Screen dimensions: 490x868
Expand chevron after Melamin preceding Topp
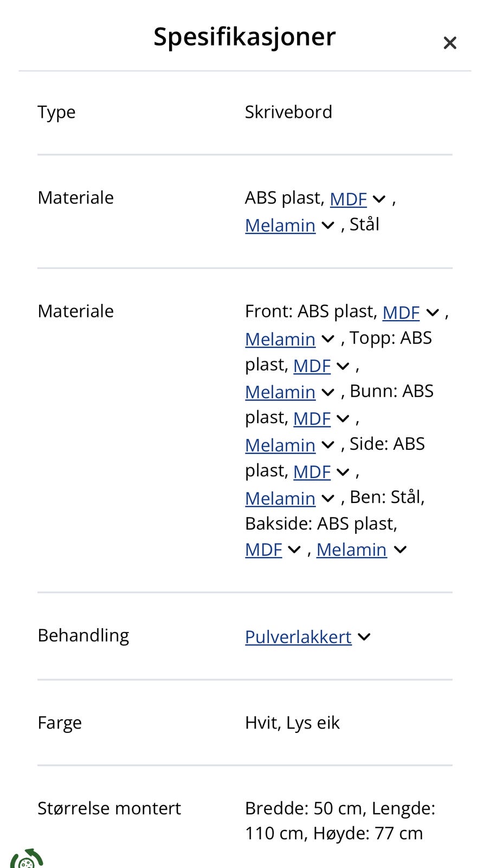point(328,339)
